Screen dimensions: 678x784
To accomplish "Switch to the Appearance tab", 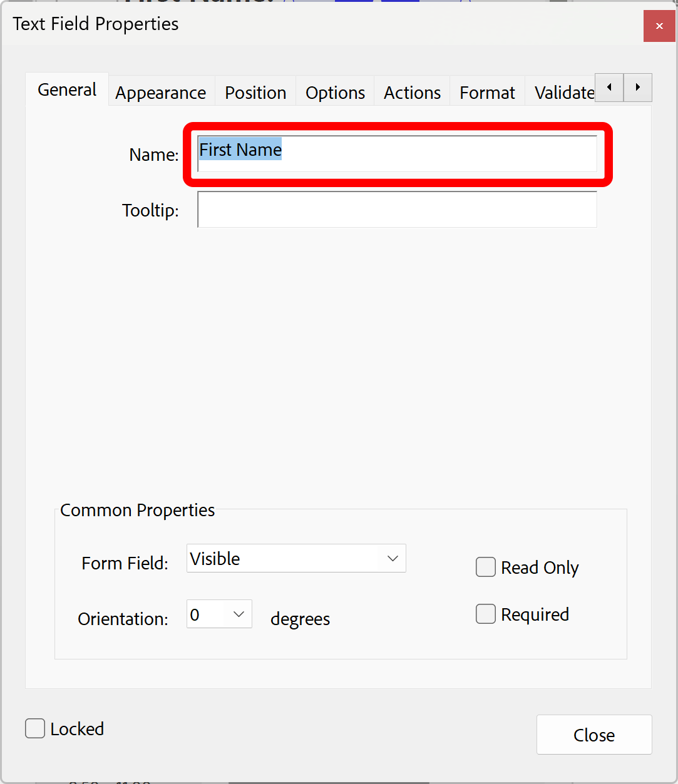I will pyautogui.click(x=160, y=92).
